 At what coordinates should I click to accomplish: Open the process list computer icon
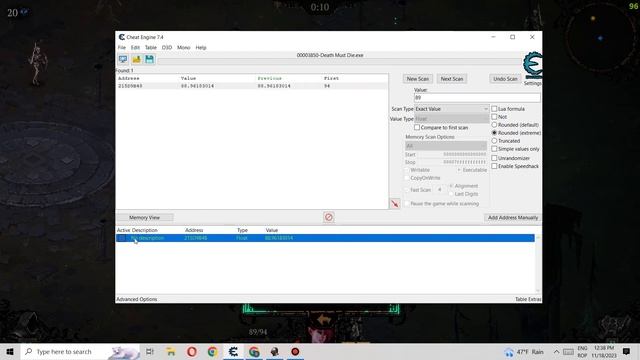[123, 59]
